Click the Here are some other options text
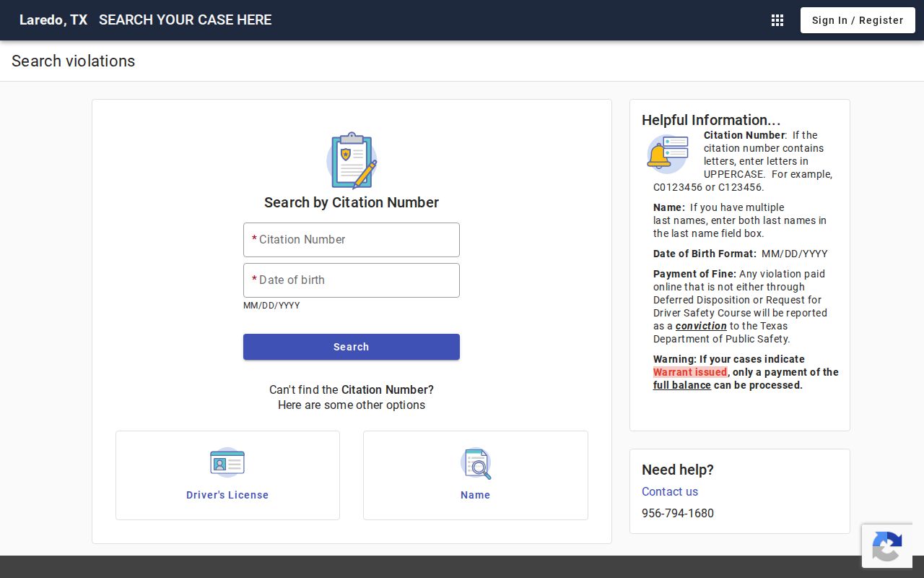Screen dimensions: 924x578 pos(352,405)
